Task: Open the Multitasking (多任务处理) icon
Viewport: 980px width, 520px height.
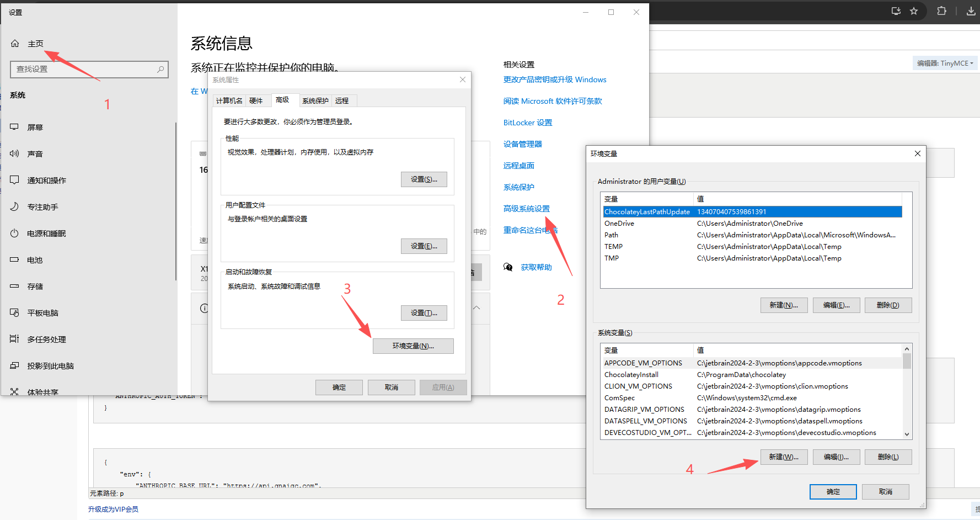Action: coord(14,339)
